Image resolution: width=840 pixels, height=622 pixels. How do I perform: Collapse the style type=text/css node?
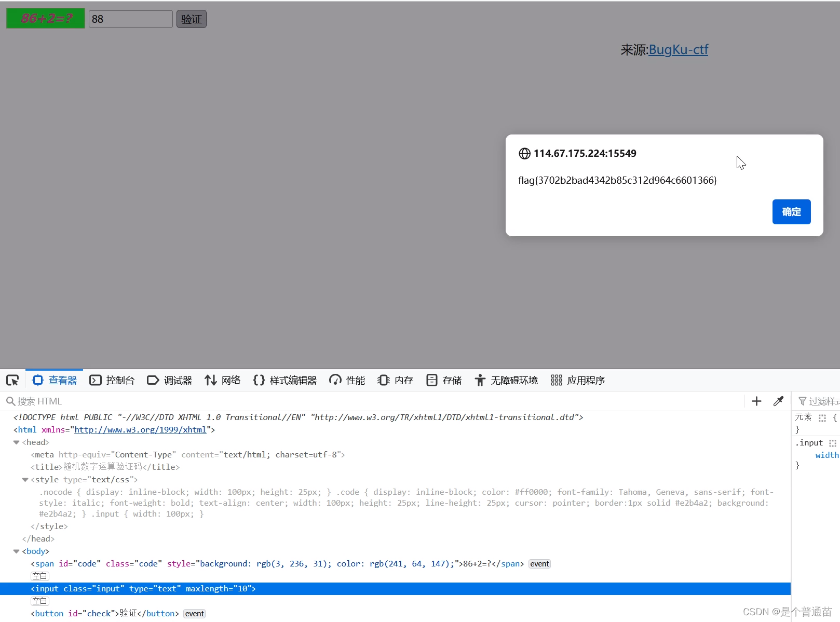tap(25, 480)
